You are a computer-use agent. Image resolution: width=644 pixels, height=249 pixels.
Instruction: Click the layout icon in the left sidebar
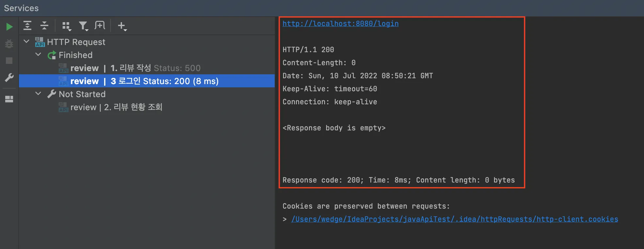(x=9, y=99)
